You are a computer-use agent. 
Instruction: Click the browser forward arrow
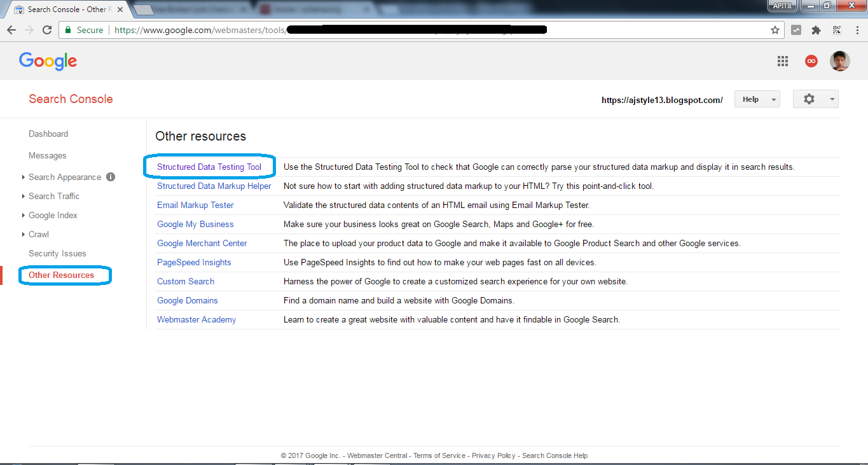[x=29, y=30]
